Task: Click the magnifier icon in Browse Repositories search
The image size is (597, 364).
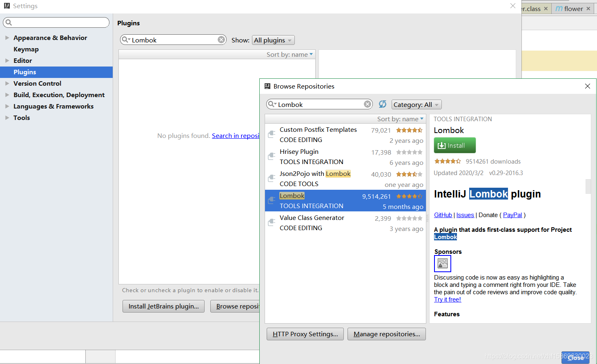Action: pyautogui.click(x=272, y=104)
